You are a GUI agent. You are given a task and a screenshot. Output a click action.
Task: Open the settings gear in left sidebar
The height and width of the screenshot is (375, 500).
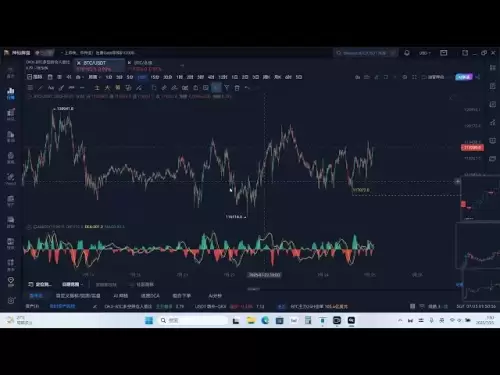coord(11,300)
